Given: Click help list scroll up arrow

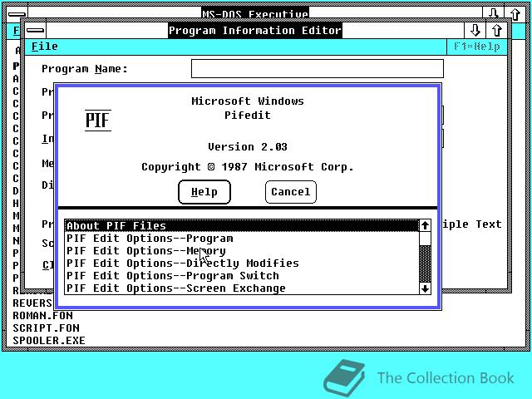Looking at the screenshot, I should (x=425, y=225).
